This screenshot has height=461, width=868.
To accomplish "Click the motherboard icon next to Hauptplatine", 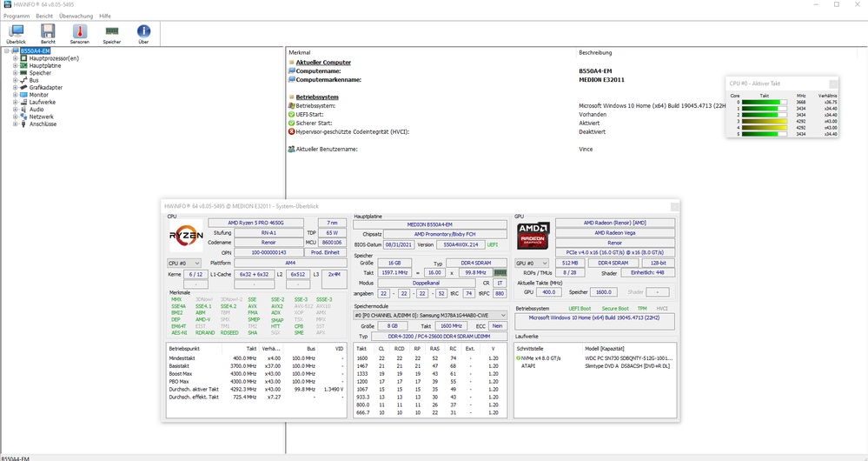I will [23, 65].
